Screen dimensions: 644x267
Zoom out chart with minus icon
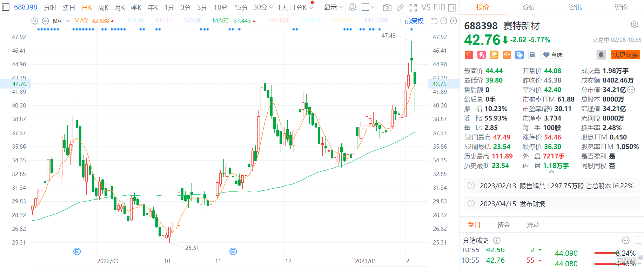(444, 21)
